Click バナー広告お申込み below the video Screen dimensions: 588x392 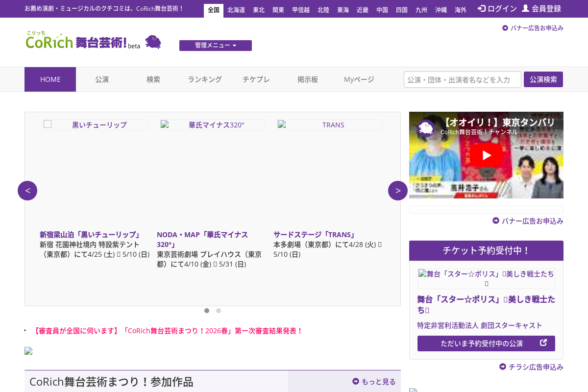click(x=528, y=221)
